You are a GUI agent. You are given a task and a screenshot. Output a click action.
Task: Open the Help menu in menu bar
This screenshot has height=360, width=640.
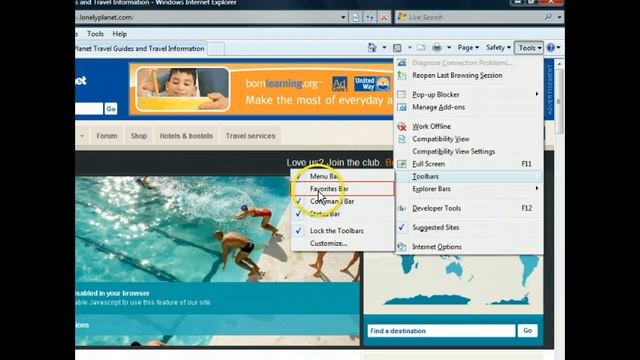pos(120,34)
